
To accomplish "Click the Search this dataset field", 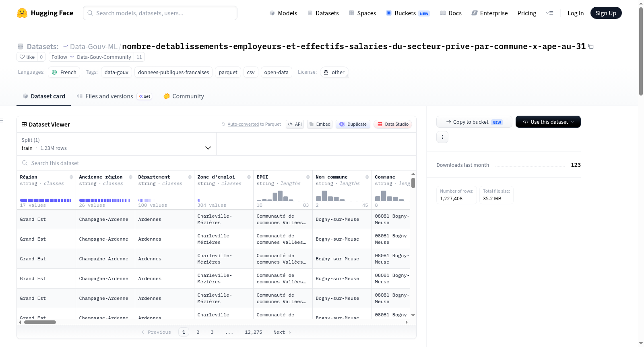I will pos(217,163).
